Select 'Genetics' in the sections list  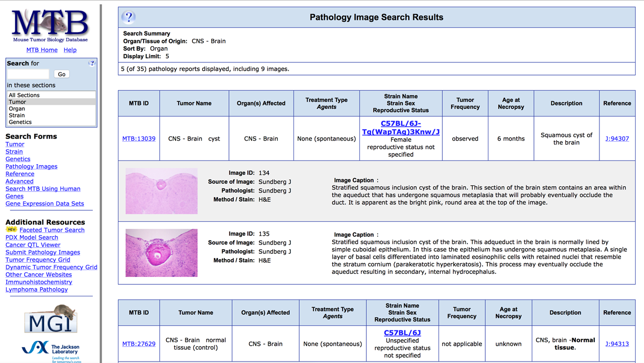coord(20,122)
